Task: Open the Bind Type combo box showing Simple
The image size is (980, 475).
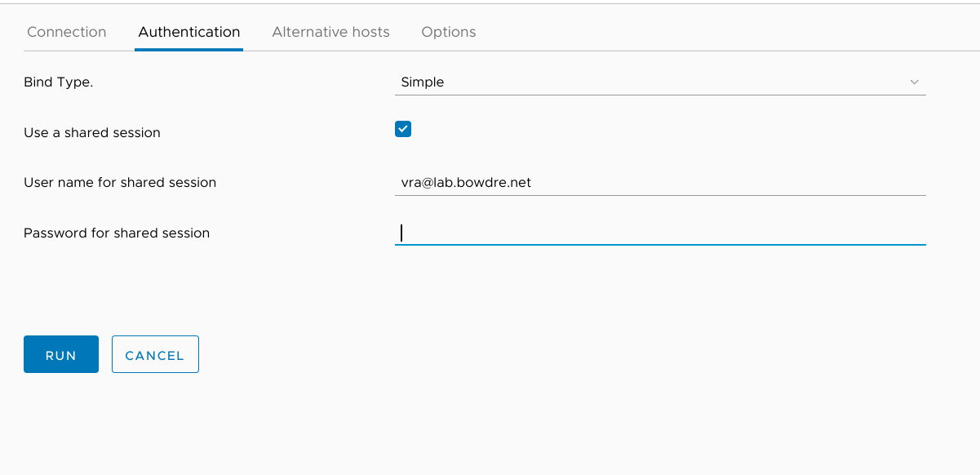Action: point(659,82)
